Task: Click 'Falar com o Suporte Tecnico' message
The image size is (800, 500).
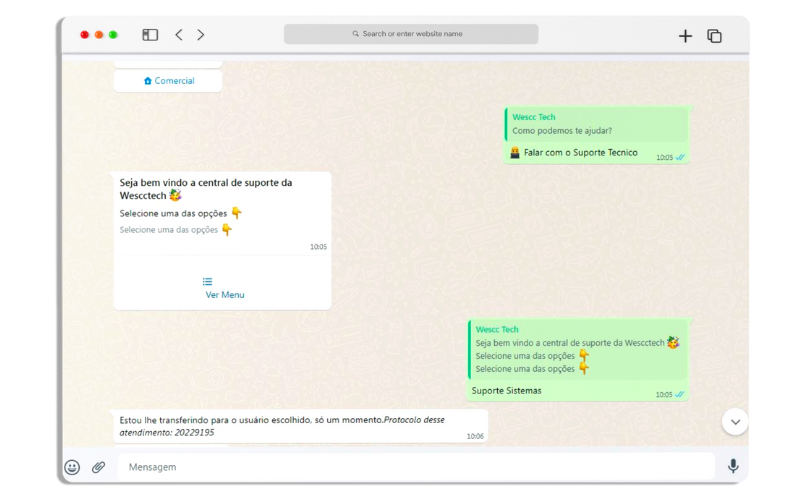Action: [x=581, y=153]
